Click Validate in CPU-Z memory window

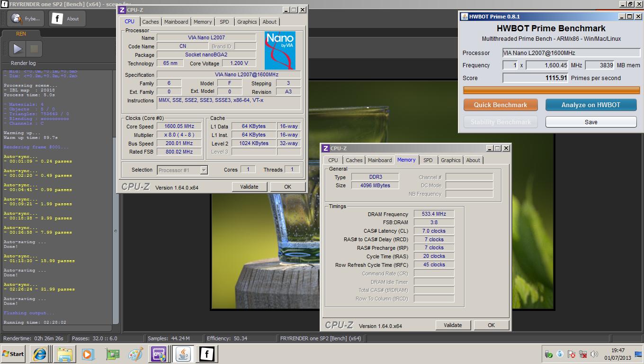(453, 325)
